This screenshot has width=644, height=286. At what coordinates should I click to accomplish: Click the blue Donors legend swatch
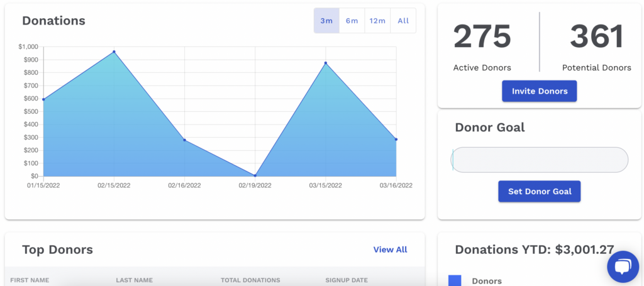coord(455,281)
